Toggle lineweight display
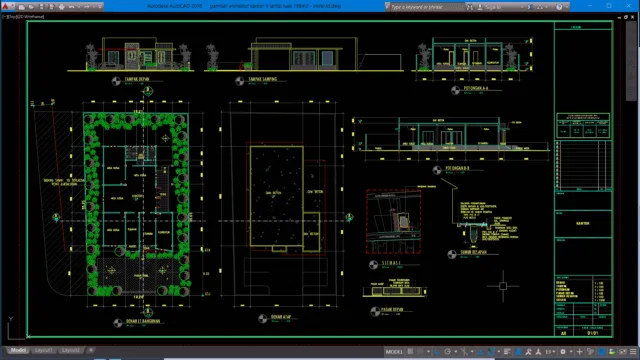The height and width of the screenshot is (360, 640). pyautogui.click(x=507, y=351)
